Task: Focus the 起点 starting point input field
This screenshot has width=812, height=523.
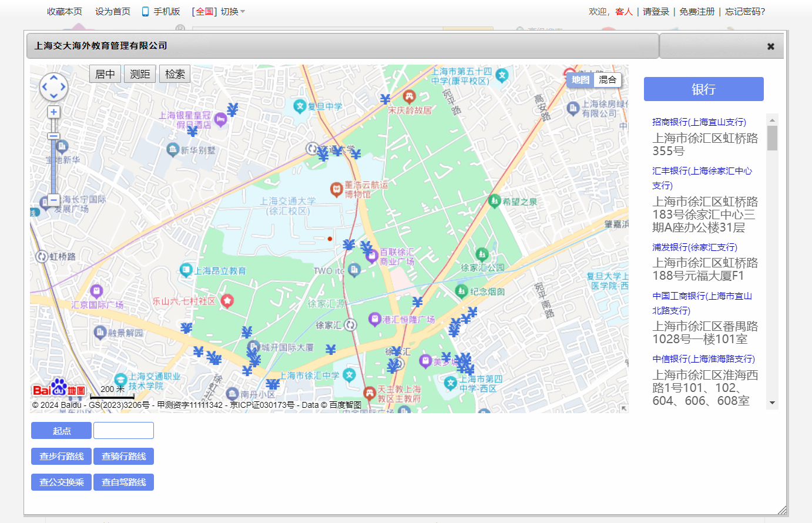Action: coord(123,431)
